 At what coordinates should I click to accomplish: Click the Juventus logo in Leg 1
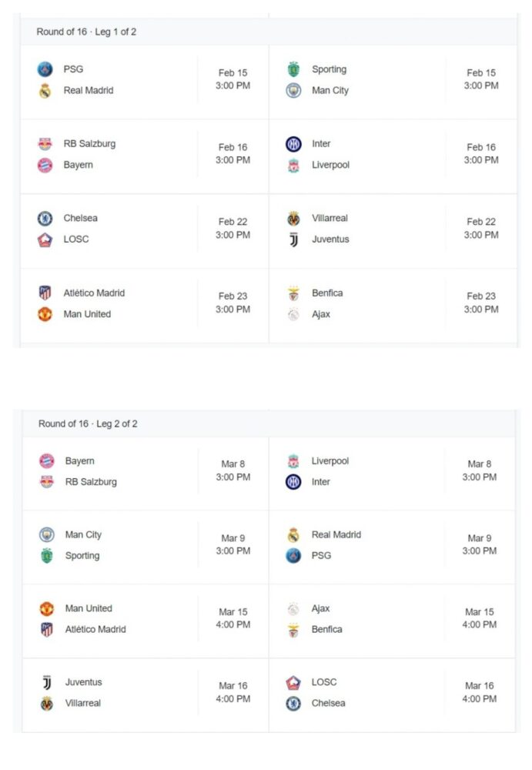coord(293,239)
